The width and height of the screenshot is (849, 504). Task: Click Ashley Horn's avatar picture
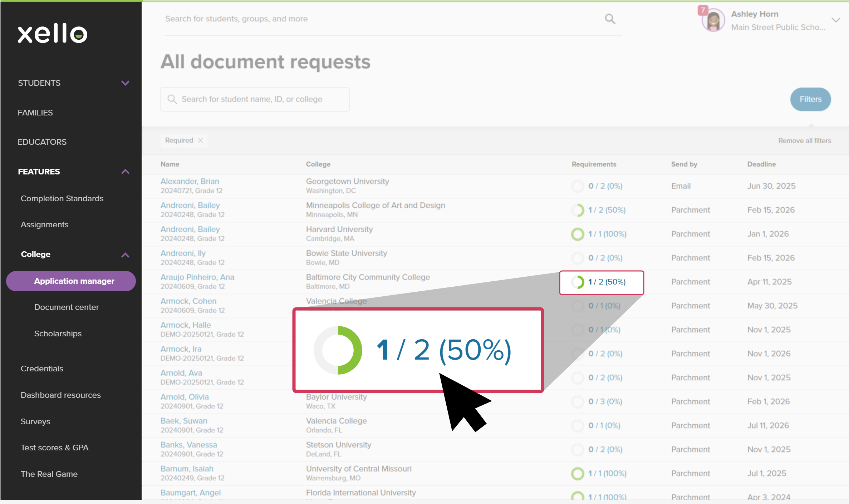pyautogui.click(x=713, y=21)
